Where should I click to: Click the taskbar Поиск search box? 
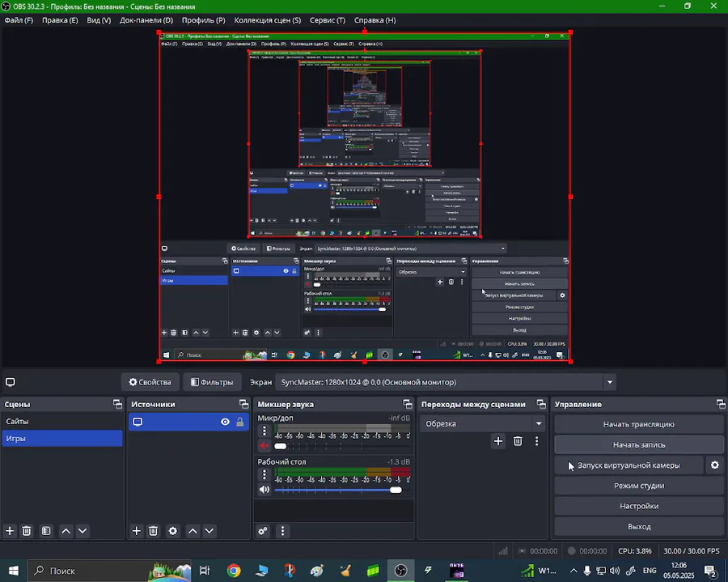click(x=109, y=571)
